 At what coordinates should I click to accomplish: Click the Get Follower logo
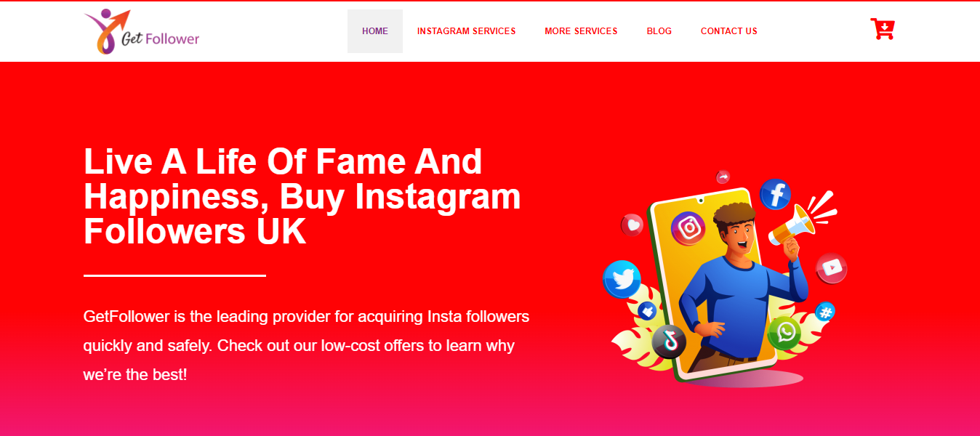pyautogui.click(x=142, y=32)
